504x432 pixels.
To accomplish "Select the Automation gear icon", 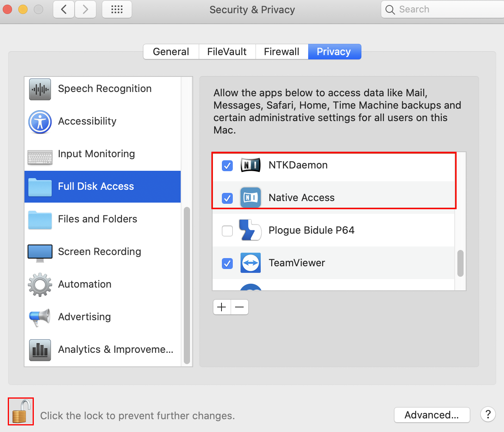I will coord(40,285).
